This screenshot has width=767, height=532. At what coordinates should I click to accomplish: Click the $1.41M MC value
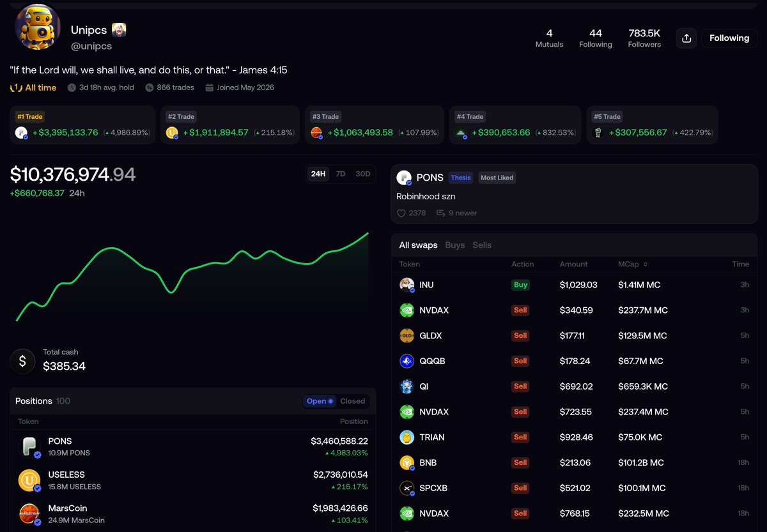pos(639,285)
